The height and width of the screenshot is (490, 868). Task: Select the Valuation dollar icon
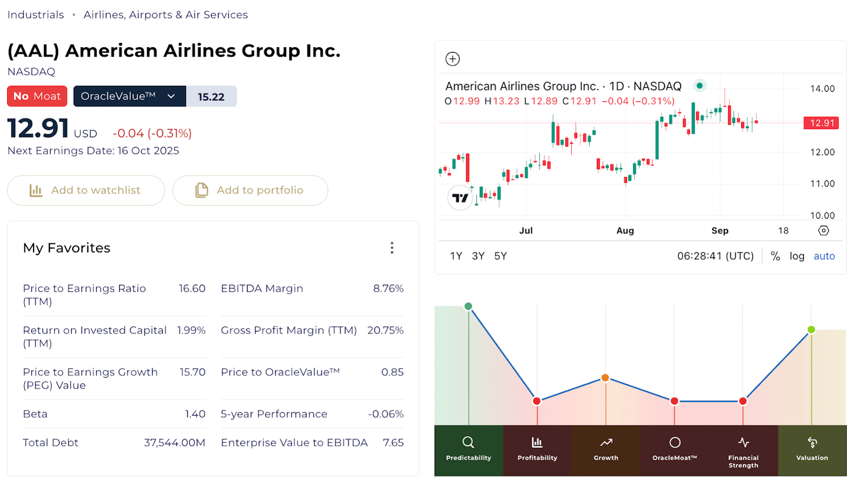[x=812, y=442]
